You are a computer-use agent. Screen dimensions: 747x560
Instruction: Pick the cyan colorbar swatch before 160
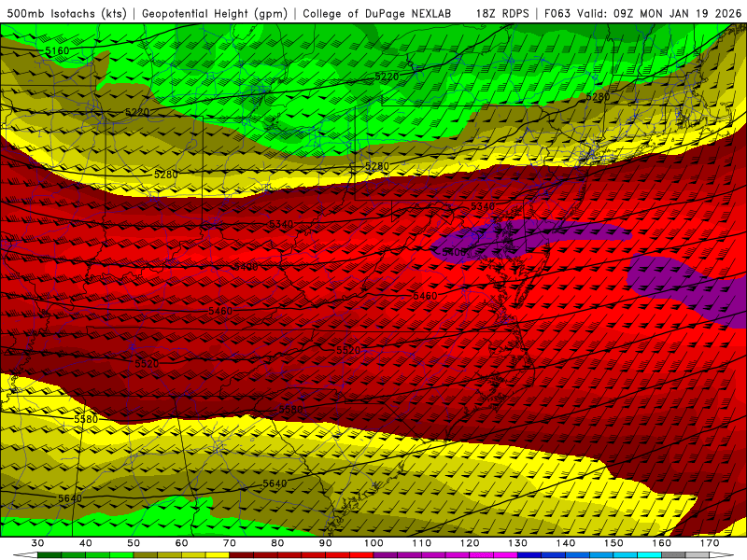650,555
